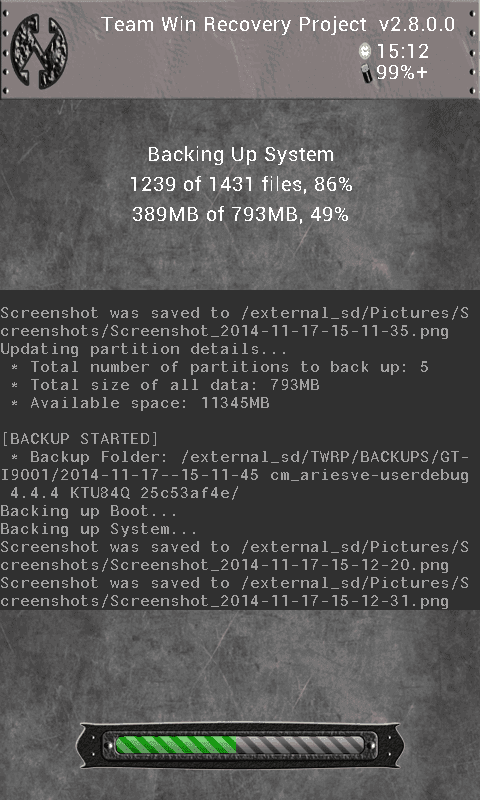Screen dimensions: 480x800
Task: Click the Team Win Recovery Project title
Action: [277, 24]
